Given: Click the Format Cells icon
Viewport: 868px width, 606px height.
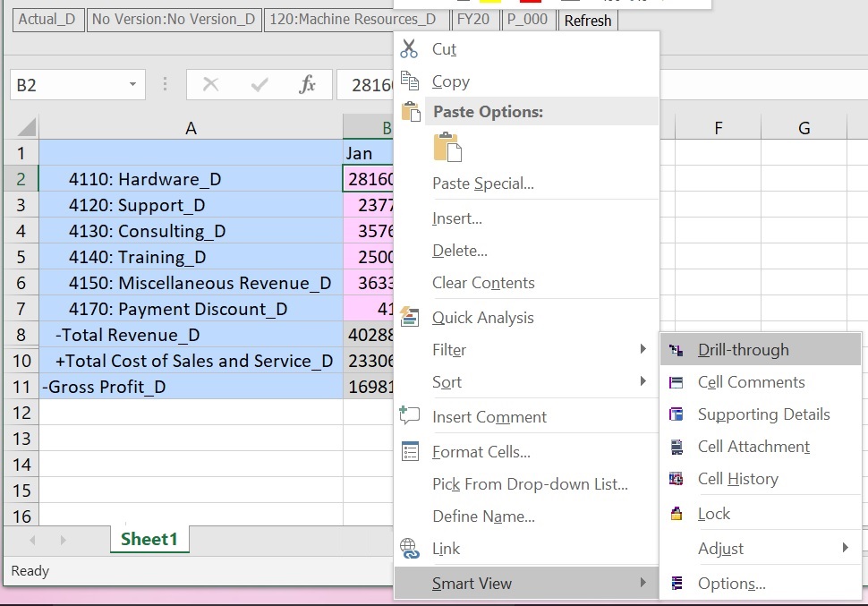Looking at the screenshot, I should click(410, 451).
